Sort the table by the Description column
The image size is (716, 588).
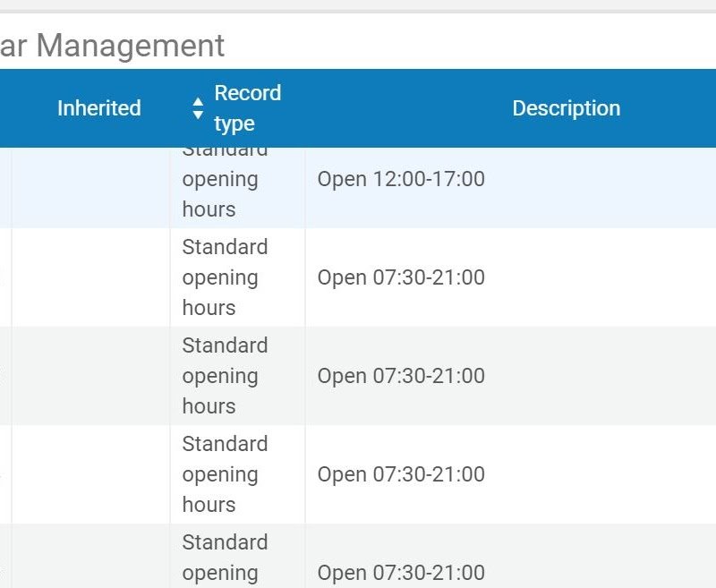click(566, 107)
